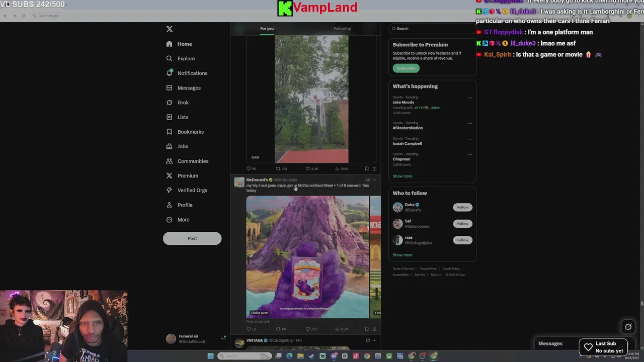Click the Windows taskbar search box
Viewport: 644px width, 362px height.
pyautogui.click(x=245, y=356)
